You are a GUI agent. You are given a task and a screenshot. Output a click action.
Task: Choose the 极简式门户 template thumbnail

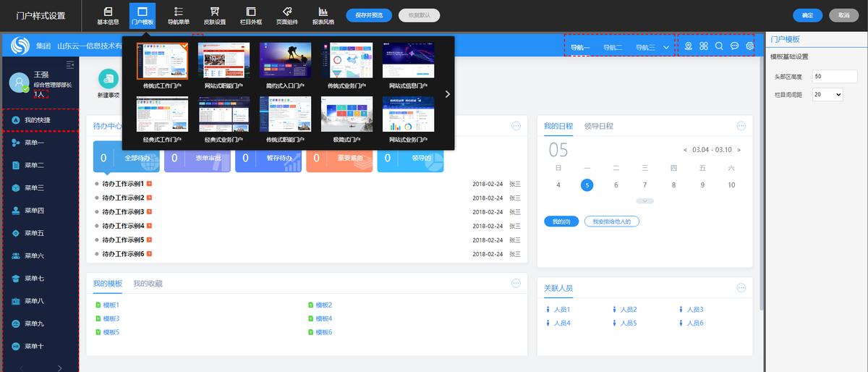coord(346,114)
